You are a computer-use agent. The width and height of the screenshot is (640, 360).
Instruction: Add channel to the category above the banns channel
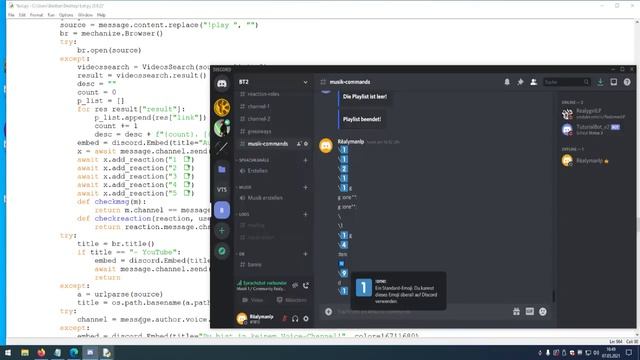tap(305, 254)
